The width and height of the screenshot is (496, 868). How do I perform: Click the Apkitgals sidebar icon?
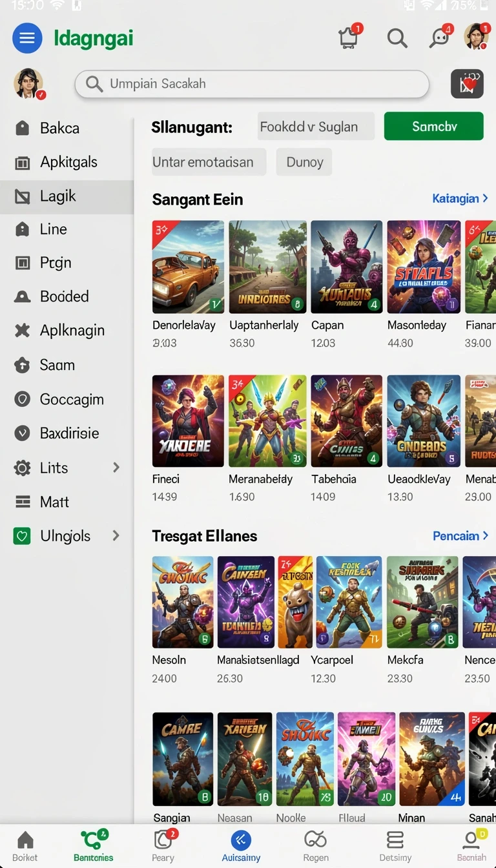point(23,163)
